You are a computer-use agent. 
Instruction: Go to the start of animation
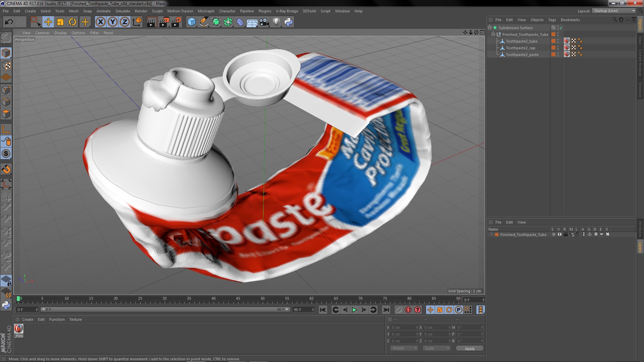pos(323,310)
